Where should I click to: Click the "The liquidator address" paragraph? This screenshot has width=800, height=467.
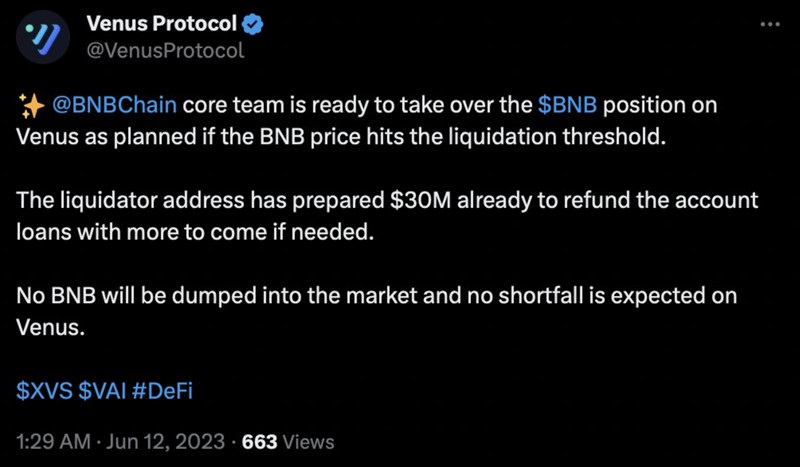387,216
